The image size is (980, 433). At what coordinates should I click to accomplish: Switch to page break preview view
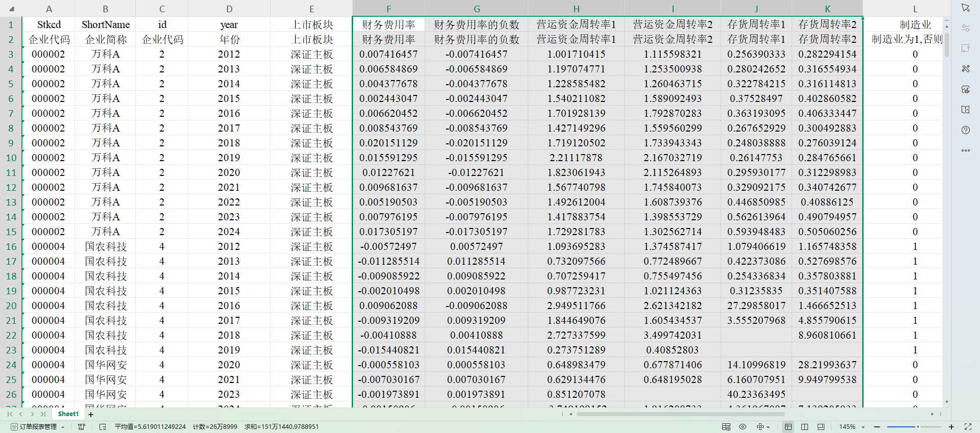point(804,427)
